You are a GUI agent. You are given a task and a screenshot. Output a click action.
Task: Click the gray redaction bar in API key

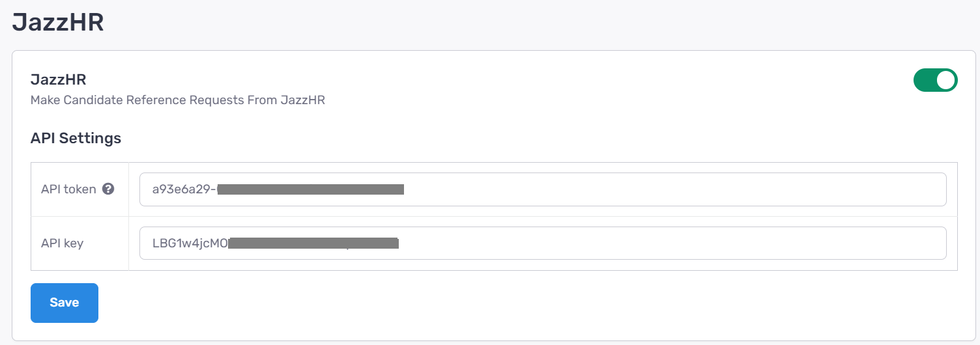pyautogui.click(x=314, y=243)
